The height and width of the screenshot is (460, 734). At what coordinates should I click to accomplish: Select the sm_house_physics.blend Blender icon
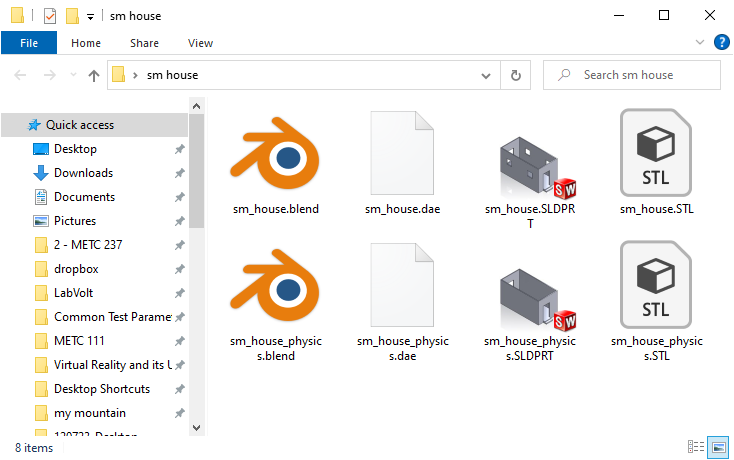(x=275, y=285)
